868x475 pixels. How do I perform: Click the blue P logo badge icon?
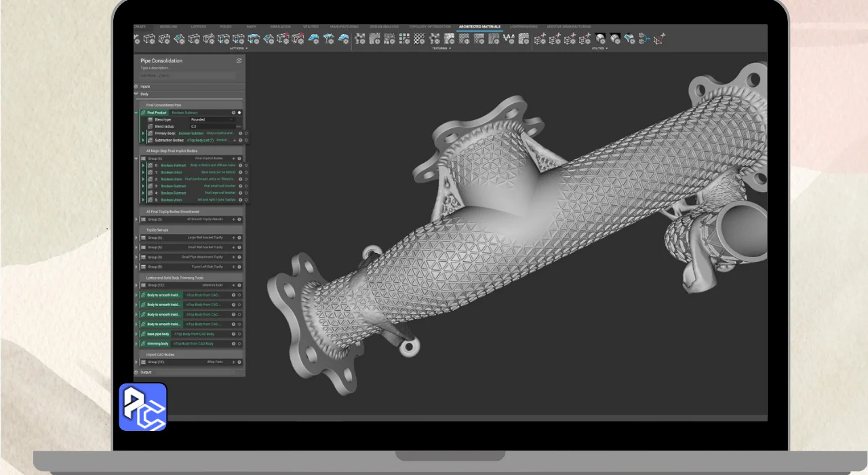143,407
